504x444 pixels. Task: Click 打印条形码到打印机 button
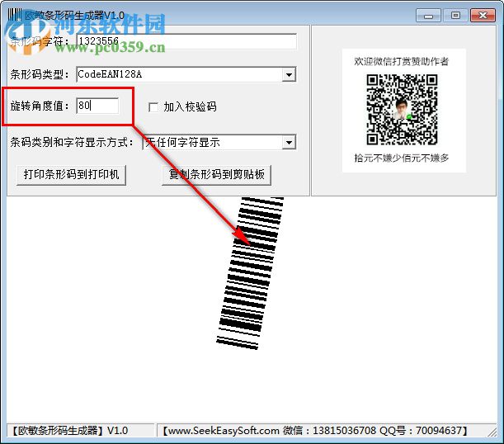pos(71,175)
